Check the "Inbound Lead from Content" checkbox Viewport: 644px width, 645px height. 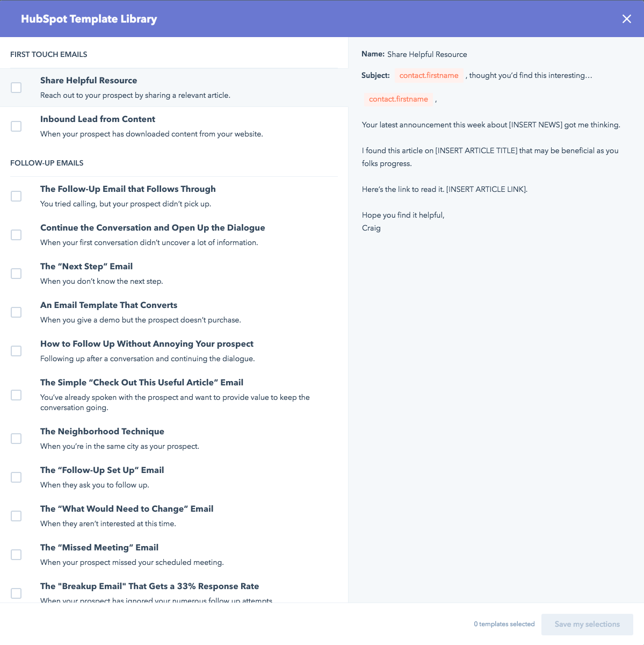click(x=16, y=126)
